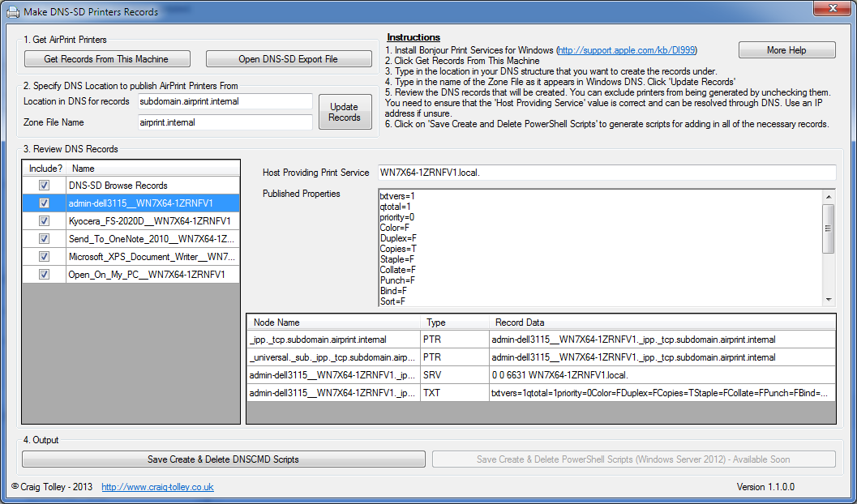
Task: Toggle include checkbox for admin-dell3115 printer
Action: 45,203
